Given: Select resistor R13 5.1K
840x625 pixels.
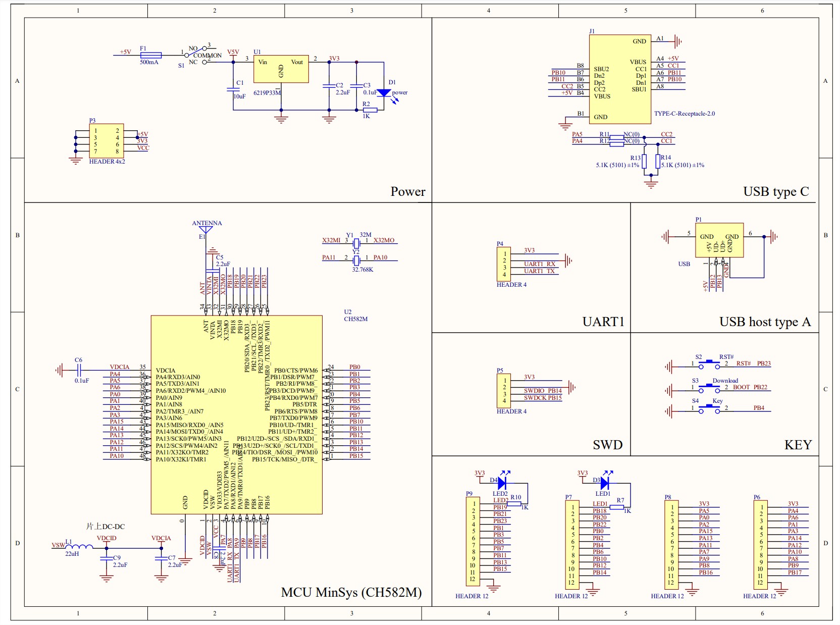Looking at the screenshot, I should [644, 161].
